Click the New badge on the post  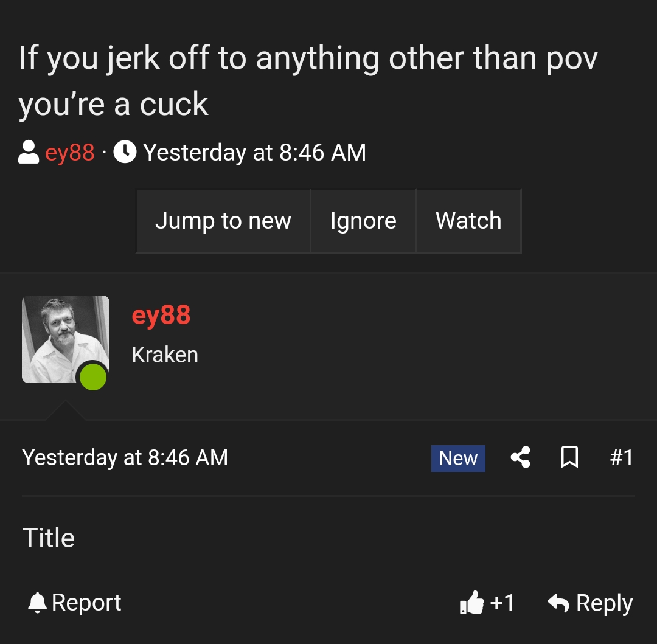(x=458, y=459)
